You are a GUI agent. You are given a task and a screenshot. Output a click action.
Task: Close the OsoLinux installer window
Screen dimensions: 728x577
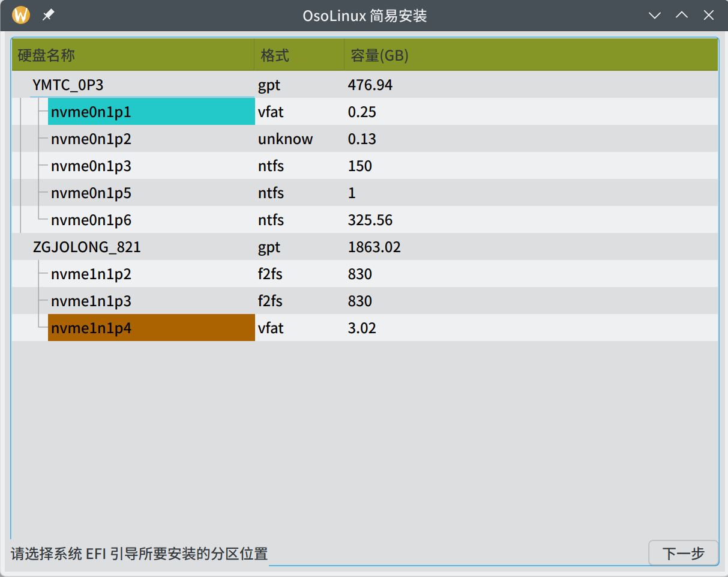coord(709,16)
